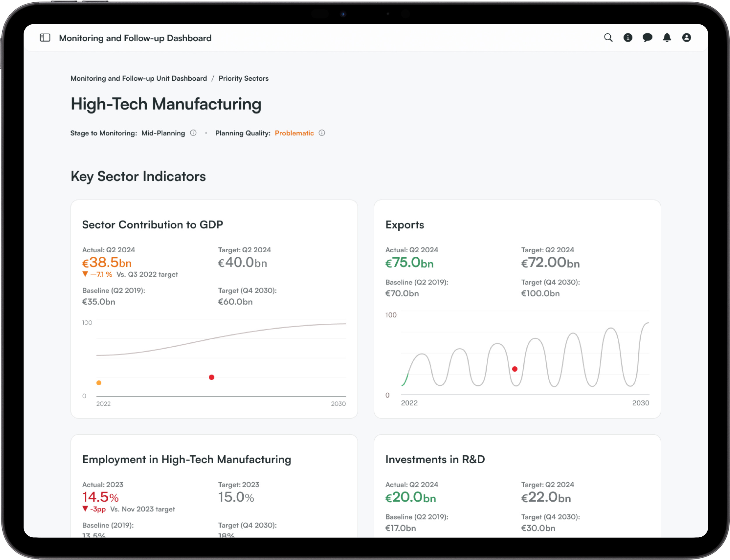Open the High-Tech Manufacturing heading link
Image resolution: width=730 pixels, height=560 pixels.
coord(166,104)
